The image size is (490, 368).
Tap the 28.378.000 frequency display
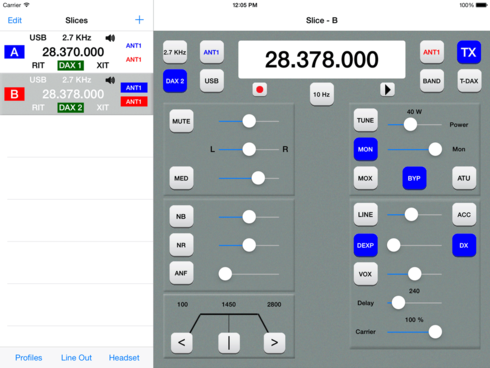(322, 60)
